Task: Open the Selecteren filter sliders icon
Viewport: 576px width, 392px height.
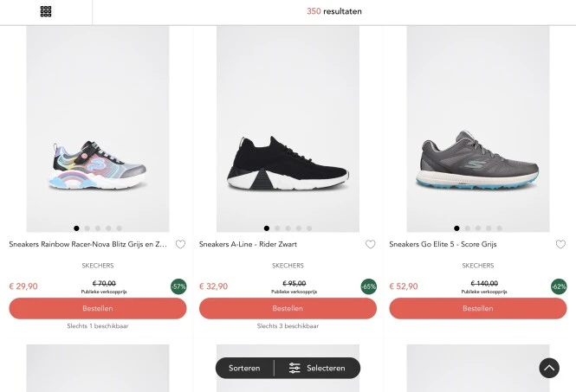Action: pyautogui.click(x=294, y=368)
